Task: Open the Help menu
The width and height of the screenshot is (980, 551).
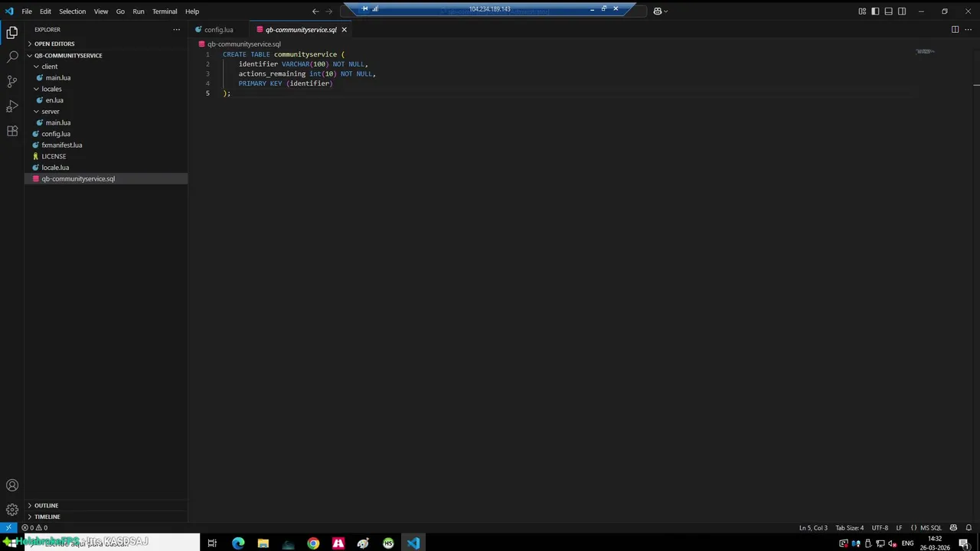Action: pyautogui.click(x=192, y=11)
